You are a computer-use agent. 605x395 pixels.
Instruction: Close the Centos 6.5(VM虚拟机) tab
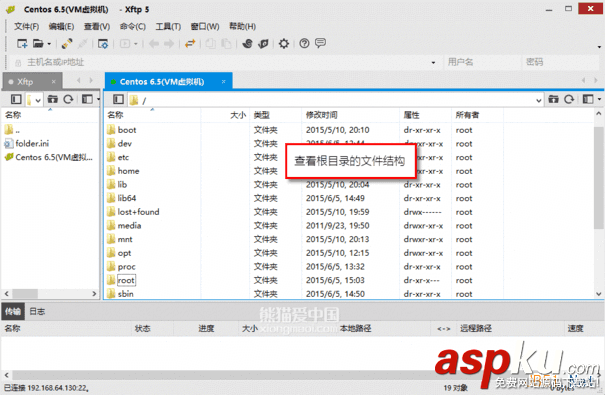pos(223,81)
